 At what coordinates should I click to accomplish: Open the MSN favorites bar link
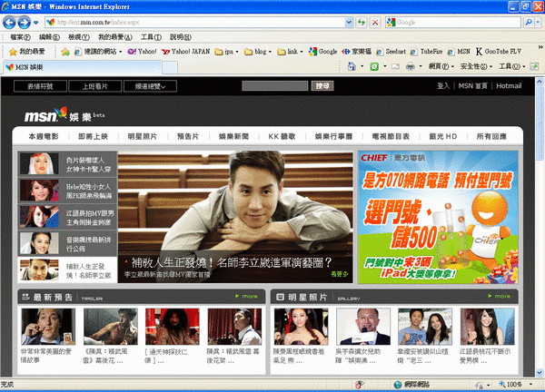tap(459, 52)
